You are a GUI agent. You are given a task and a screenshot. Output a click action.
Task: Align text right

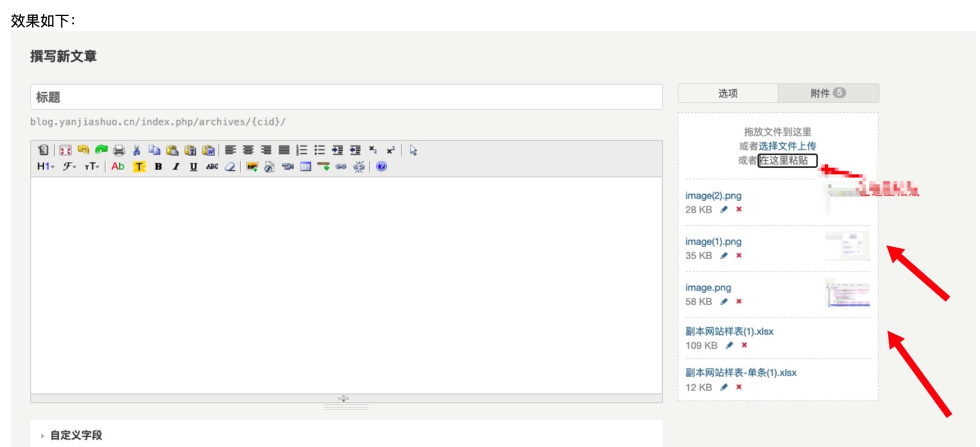click(266, 150)
